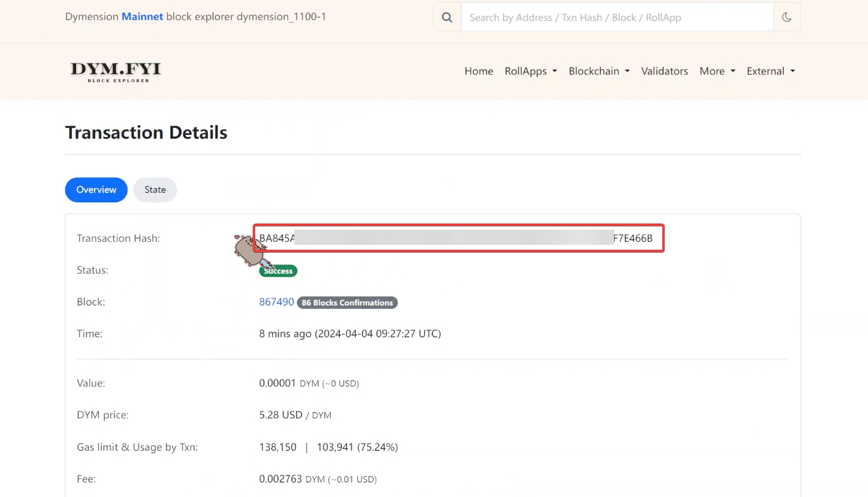Screen dimensions: 868x497
Task: Click the Pusheen cat sticker
Action: (x=248, y=250)
